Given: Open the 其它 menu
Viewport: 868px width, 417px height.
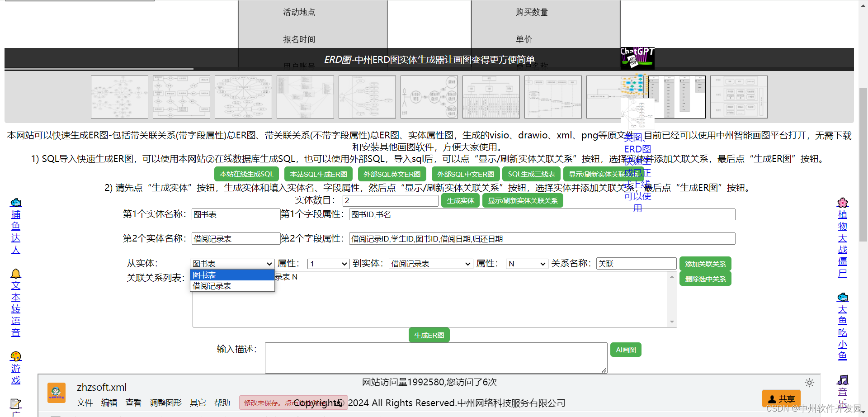Looking at the screenshot, I should pyautogui.click(x=198, y=403).
